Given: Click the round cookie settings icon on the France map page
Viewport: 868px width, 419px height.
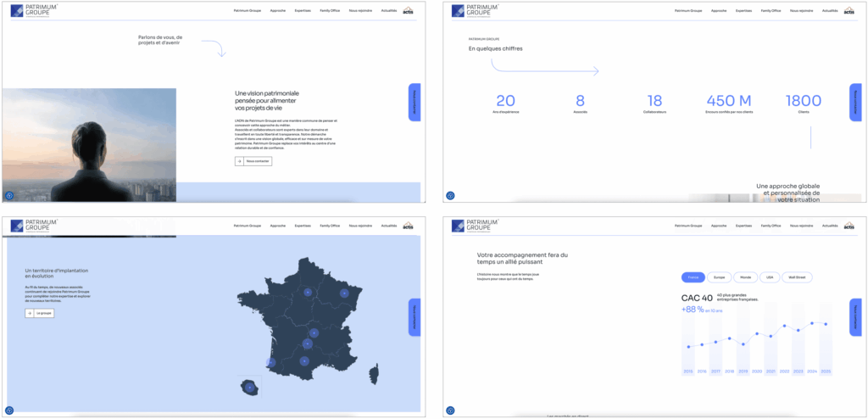Looking at the screenshot, I should click(x=9, y=411).
